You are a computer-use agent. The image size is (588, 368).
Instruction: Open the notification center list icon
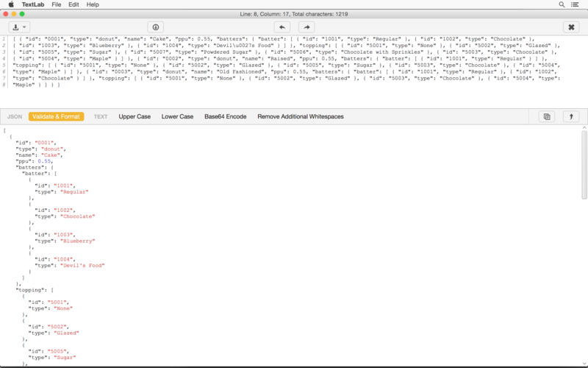click(577, 4)
